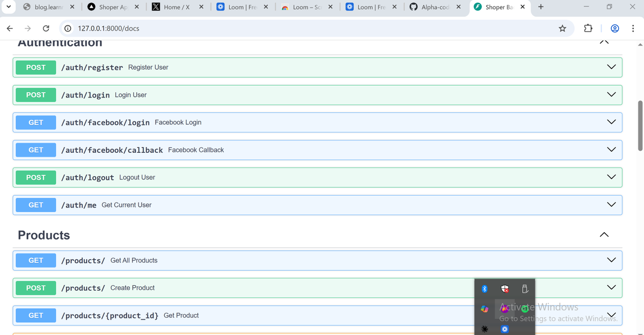Open Chrome's three-dot menu
This screenshot has width=644, height=335.
[x=633, y=28]
